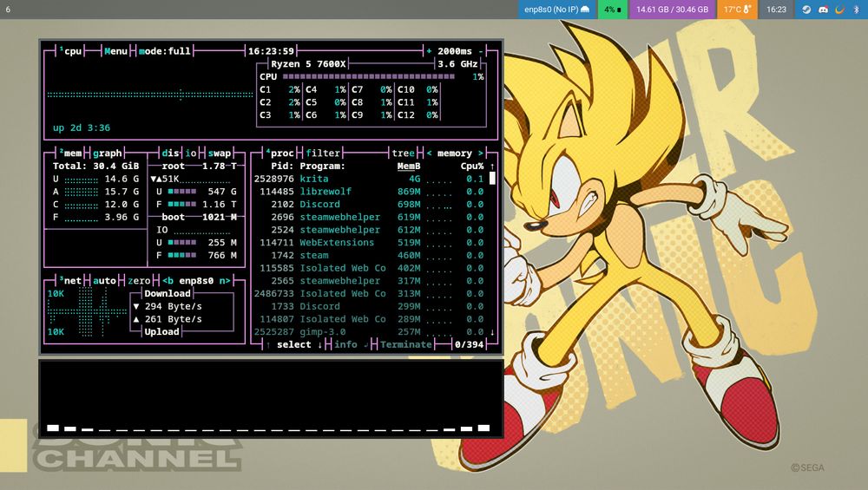Click the Ryzen 5 7600X CPU label
868x490 pixels.
point(308,63)
